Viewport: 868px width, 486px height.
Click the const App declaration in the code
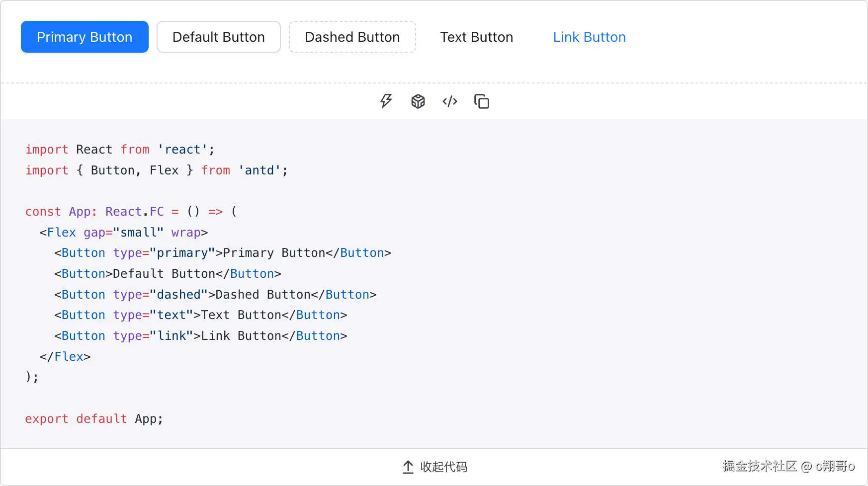coord(61,212)
